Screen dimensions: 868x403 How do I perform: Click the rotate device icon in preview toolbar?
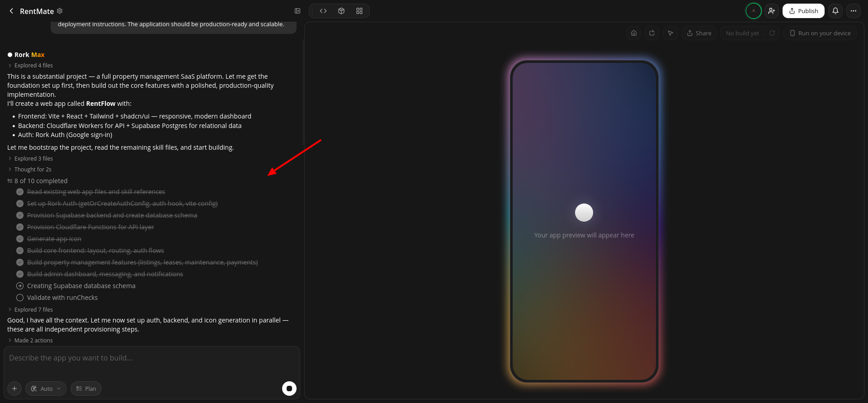click(652, 33)
